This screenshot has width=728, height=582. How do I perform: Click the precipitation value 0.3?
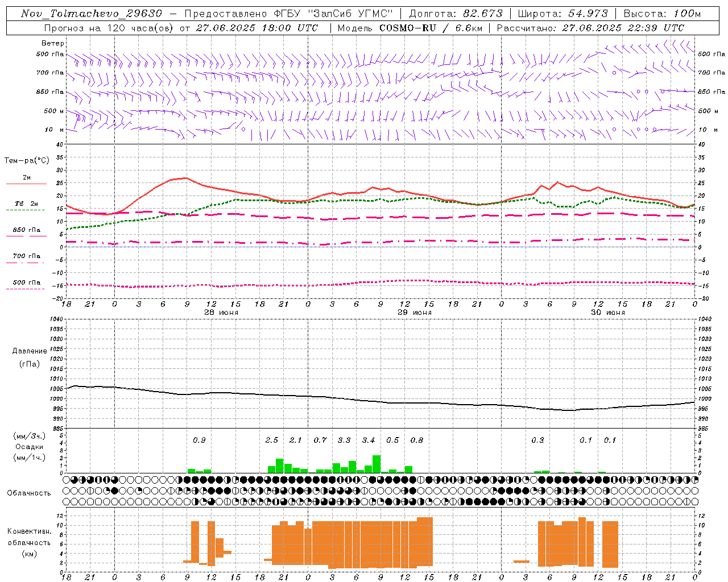pos(537,440)
